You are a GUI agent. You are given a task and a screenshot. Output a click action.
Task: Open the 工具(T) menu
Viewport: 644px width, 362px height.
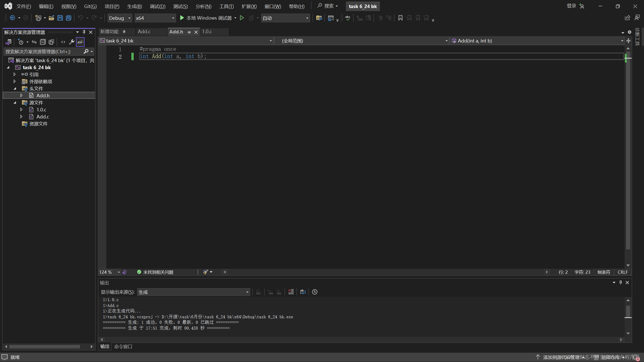click(x=226, y=6)
